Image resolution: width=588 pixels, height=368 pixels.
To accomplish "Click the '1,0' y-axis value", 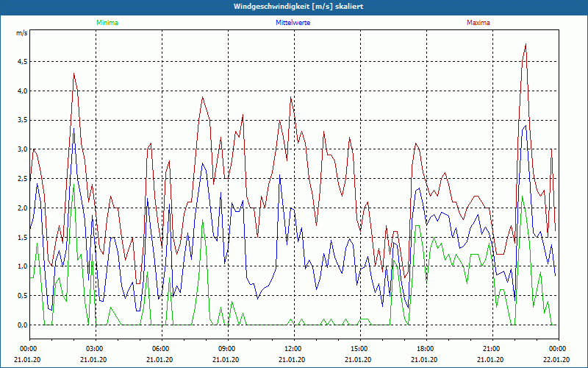I will (23, 266).
